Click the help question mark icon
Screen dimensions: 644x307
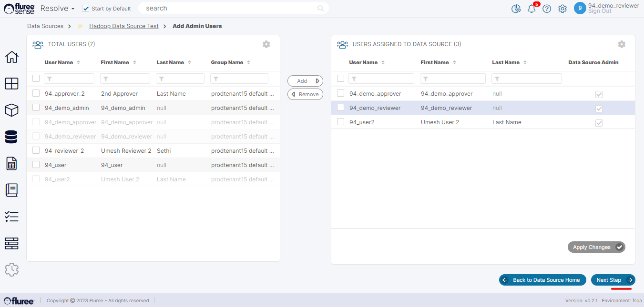[x=547, y=9]
